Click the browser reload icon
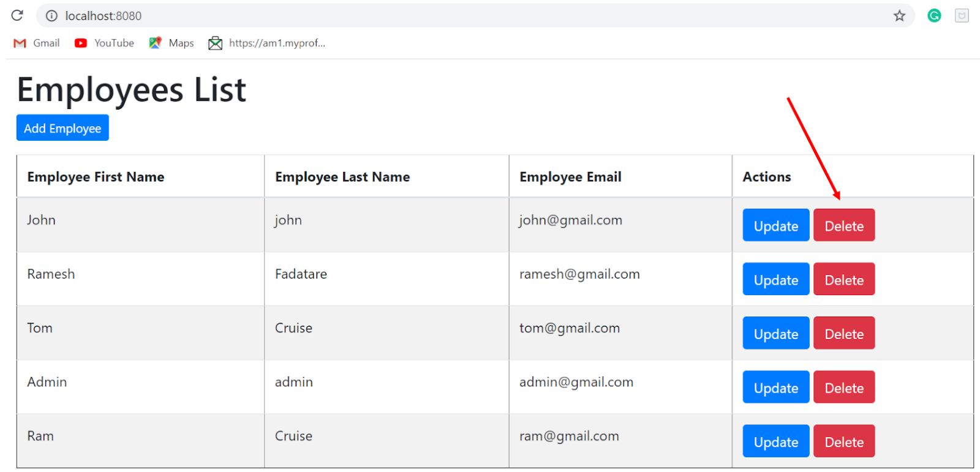Screen dimensions: 980x472 pyautogui.click(x=17, y=15)
